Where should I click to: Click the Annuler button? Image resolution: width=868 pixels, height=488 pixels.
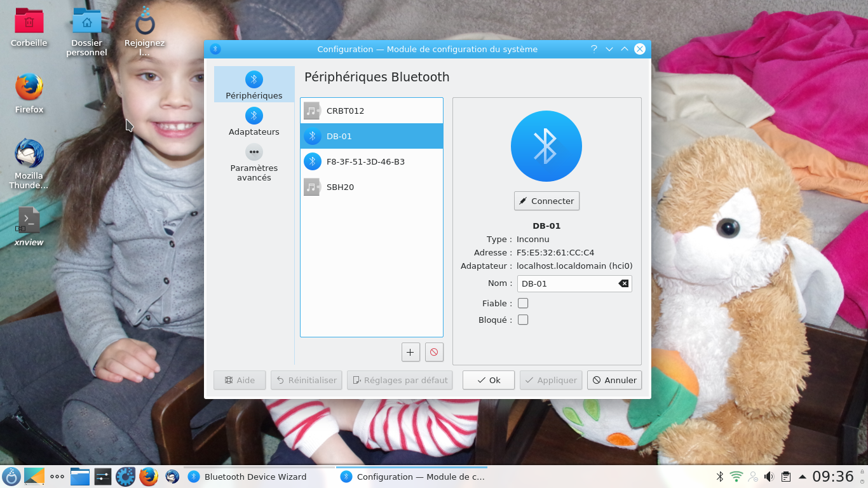click(614, 380)
